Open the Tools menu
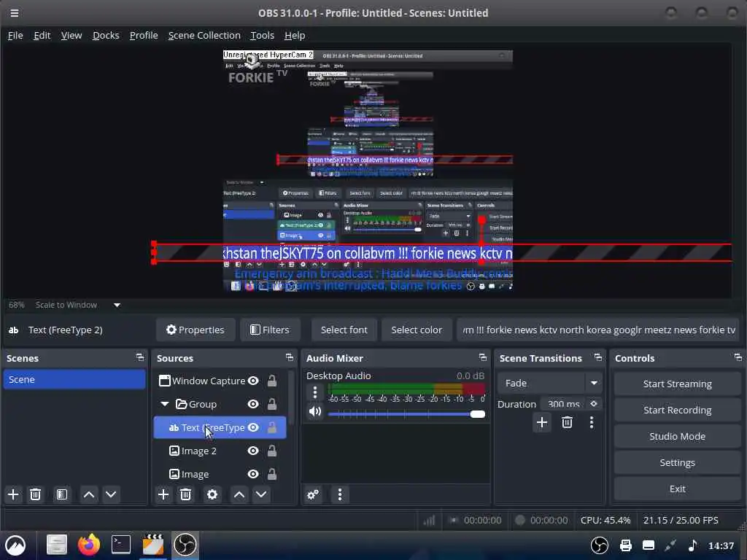The image size is (747, 560). pos(263,35)
